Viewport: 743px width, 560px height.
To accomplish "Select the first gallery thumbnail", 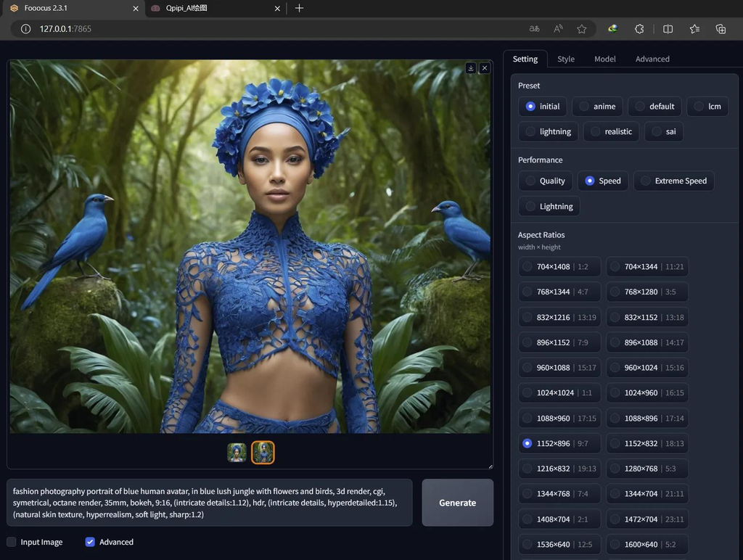I will (237, 453).
